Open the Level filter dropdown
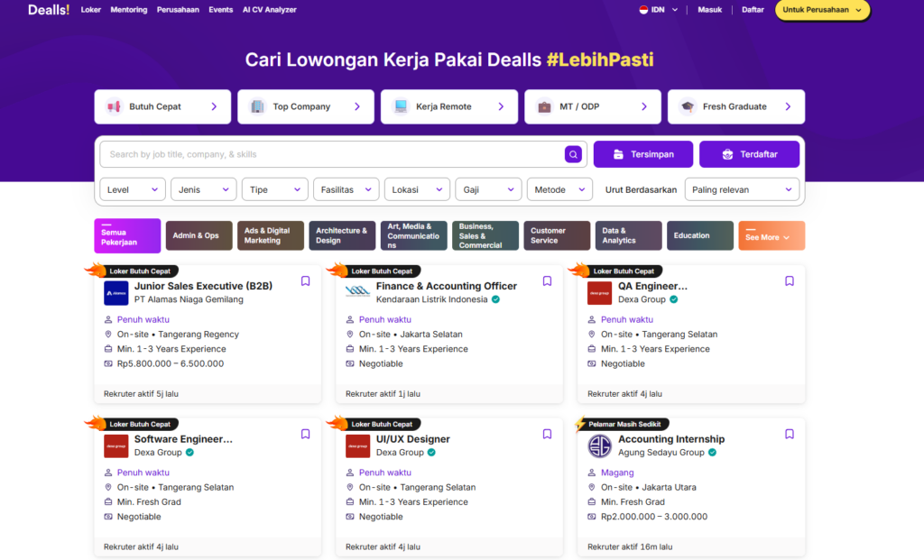The image size is (924, 560). coord(132,189)
